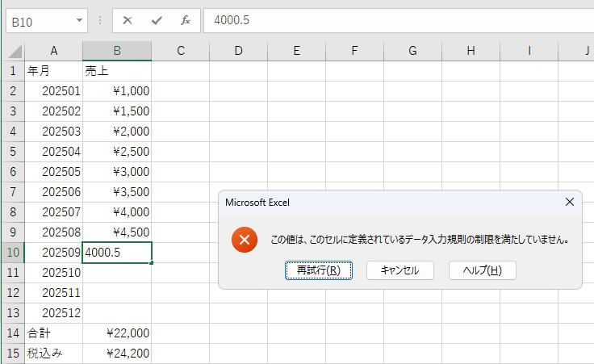Cancel entry with formula bar X icon

pyautogui.click(x=128, y=20)
